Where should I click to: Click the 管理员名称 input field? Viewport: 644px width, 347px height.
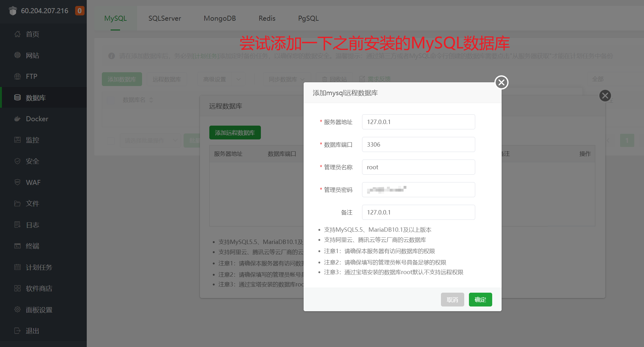click(418, 167)
